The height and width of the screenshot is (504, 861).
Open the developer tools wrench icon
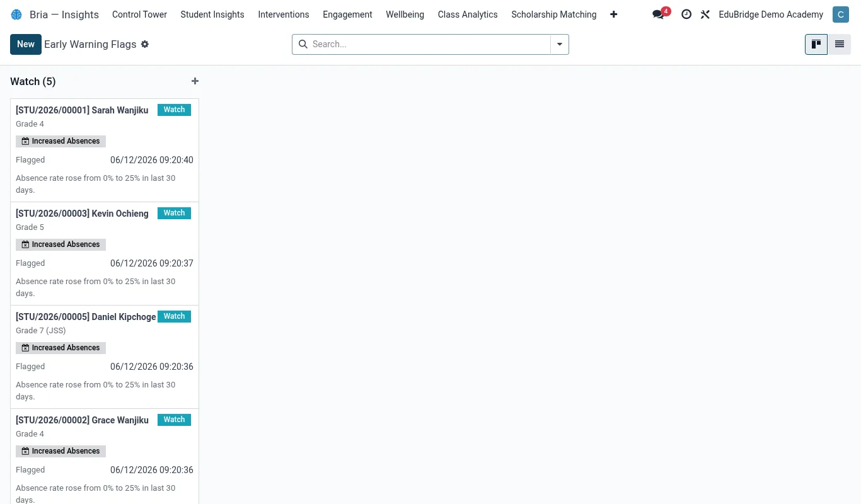705,14
